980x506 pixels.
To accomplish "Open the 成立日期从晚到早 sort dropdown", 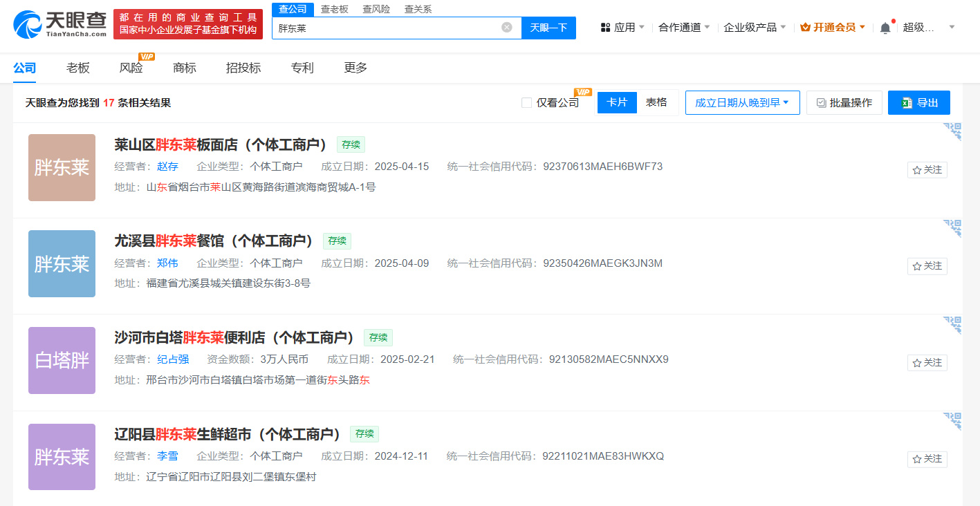I will click(743, 102).
